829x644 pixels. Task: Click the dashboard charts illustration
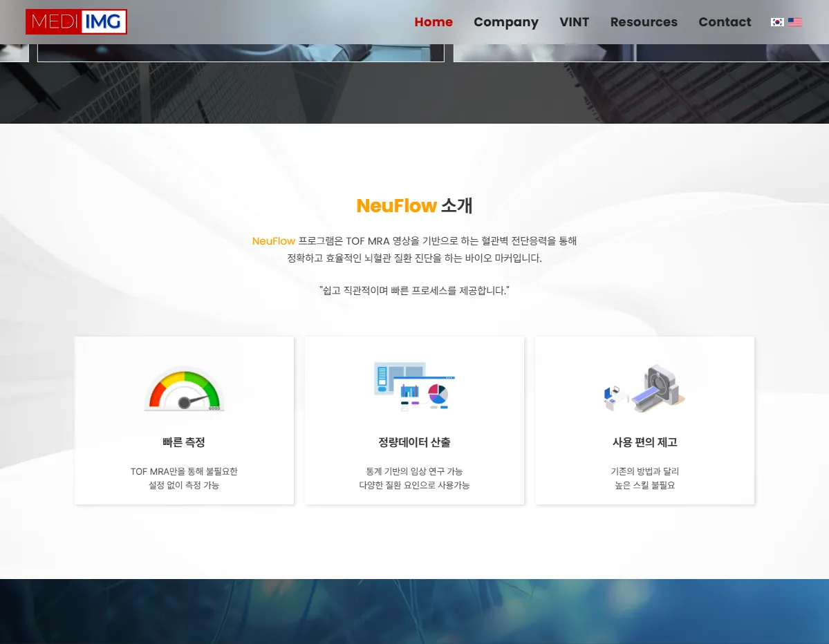coord(415,387)
